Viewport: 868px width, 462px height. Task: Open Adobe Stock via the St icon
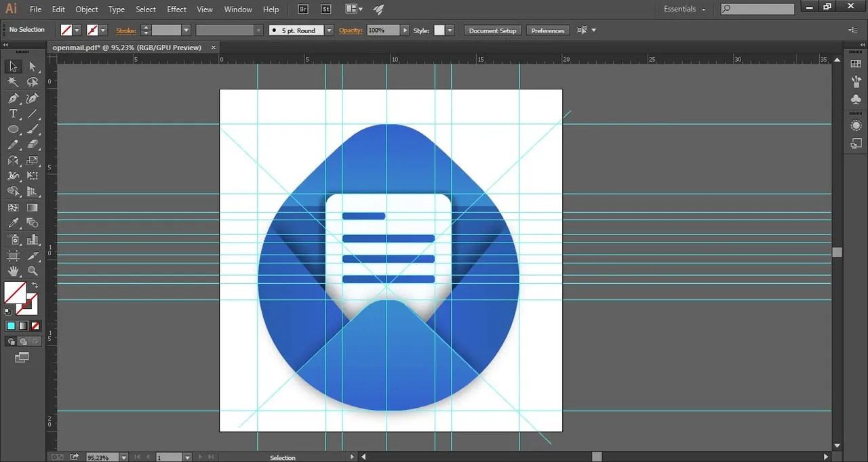[325, 9]
